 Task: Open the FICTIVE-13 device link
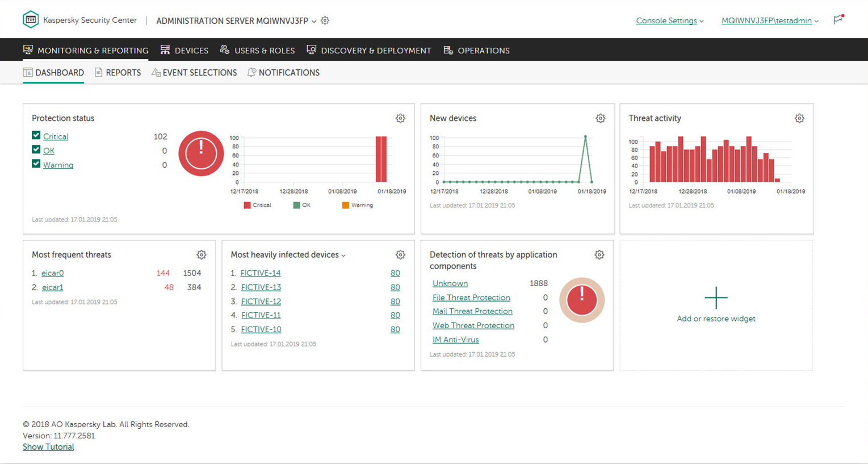tap(261, 287)
